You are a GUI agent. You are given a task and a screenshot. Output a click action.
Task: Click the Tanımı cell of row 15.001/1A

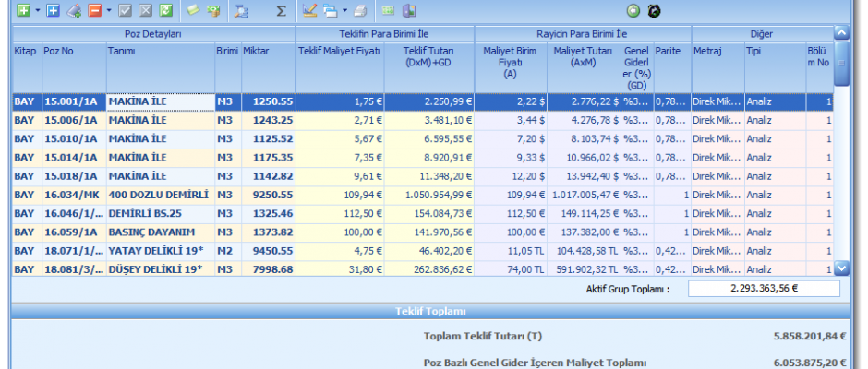[161, 101]
